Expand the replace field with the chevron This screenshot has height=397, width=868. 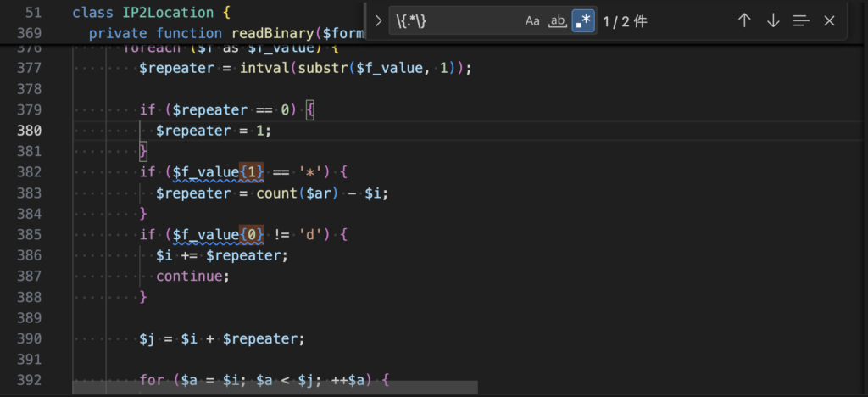click(x=378, y=21)
